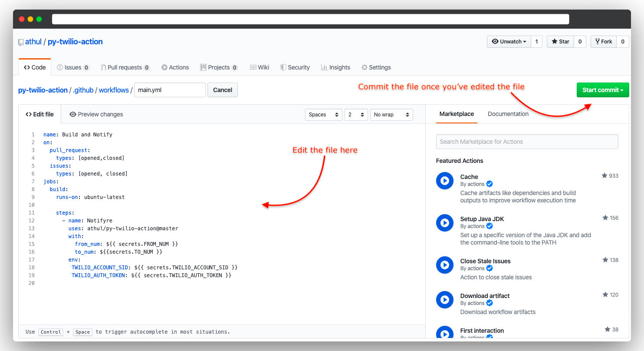The height and width of the screenshot is (351, 644).
Task: Click the star icon showing 120
Action: tap(605, 295)
